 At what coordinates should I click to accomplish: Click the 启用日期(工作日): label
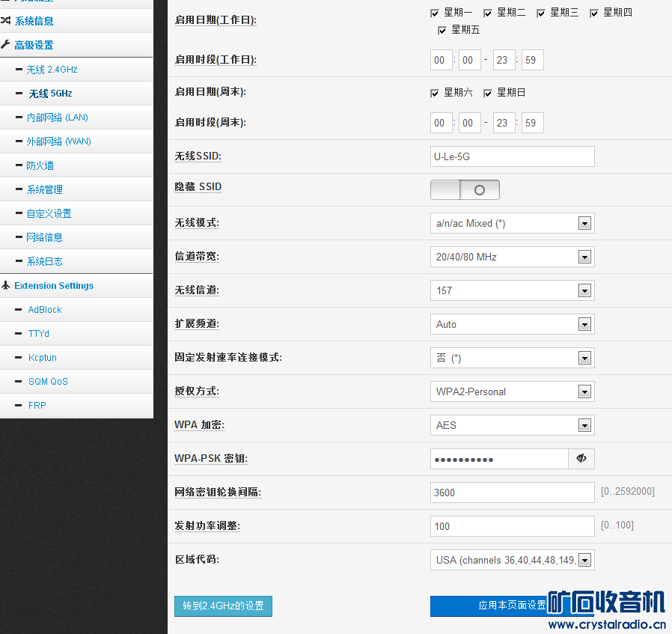tap(216, 20)
